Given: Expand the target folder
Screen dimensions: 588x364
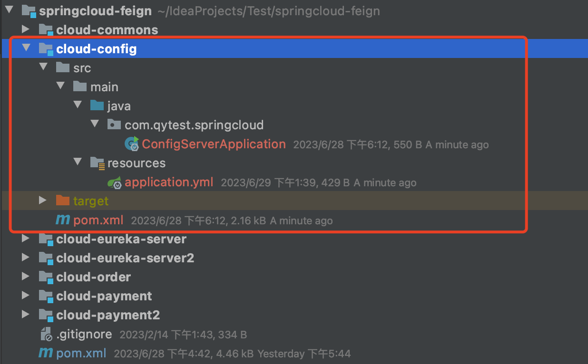Looking at the screenshot, I should (43, 201).
